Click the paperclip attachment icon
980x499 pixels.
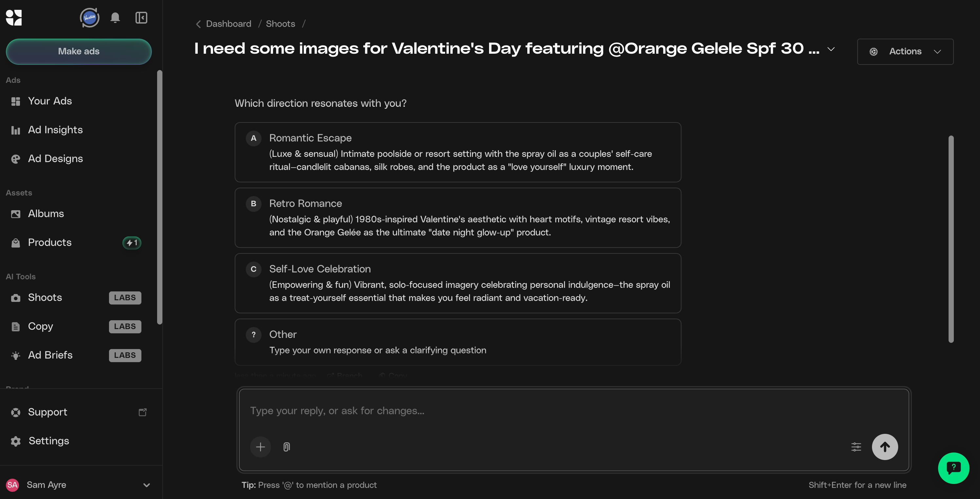[286, 447]
